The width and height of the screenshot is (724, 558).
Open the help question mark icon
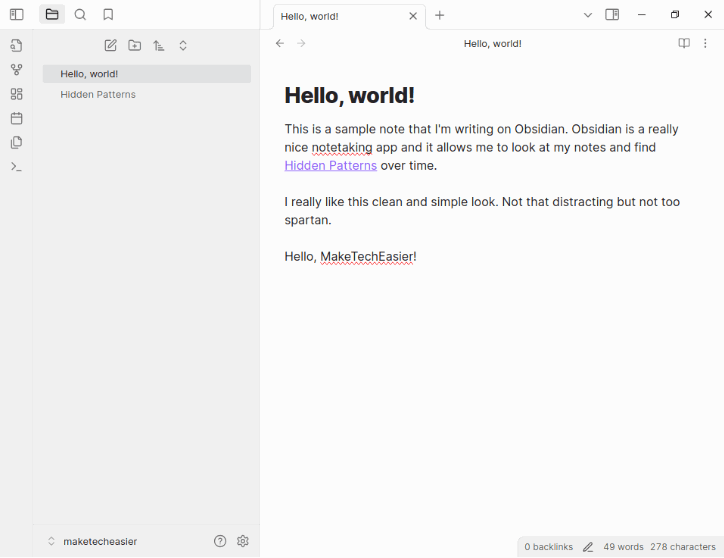[x=220, y=541]
